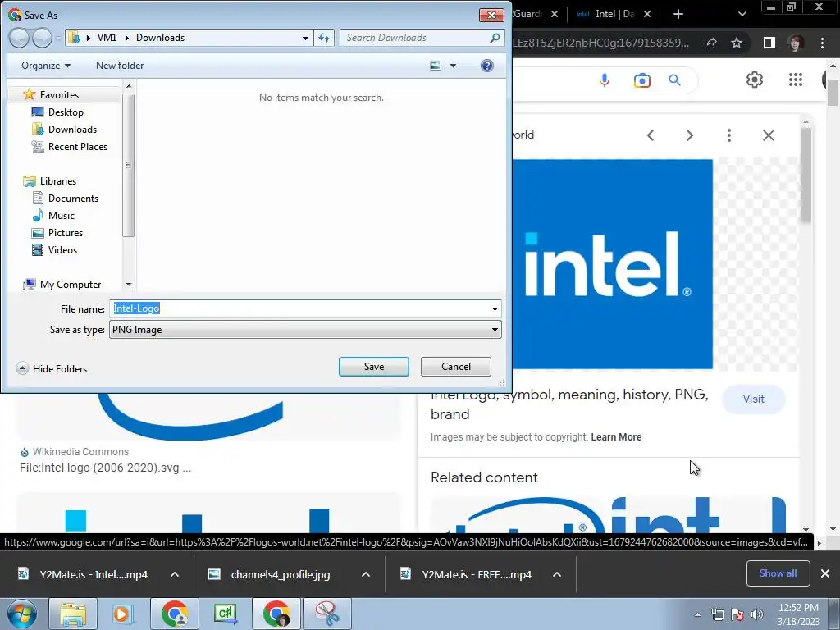
Task: Open Recent Places in navigation pane
Action: pos(78,146)
